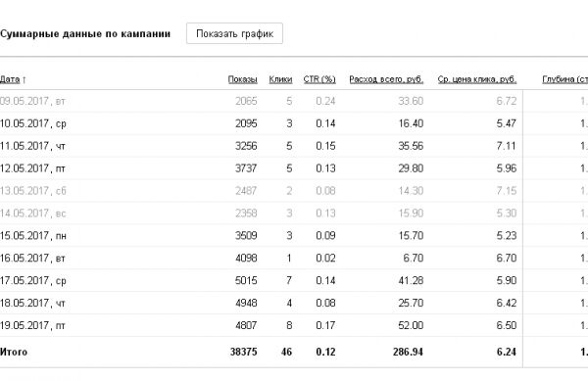Click average click price 6.42
Viewport: 588px width, 381px height.
click(x=507, y=303)
